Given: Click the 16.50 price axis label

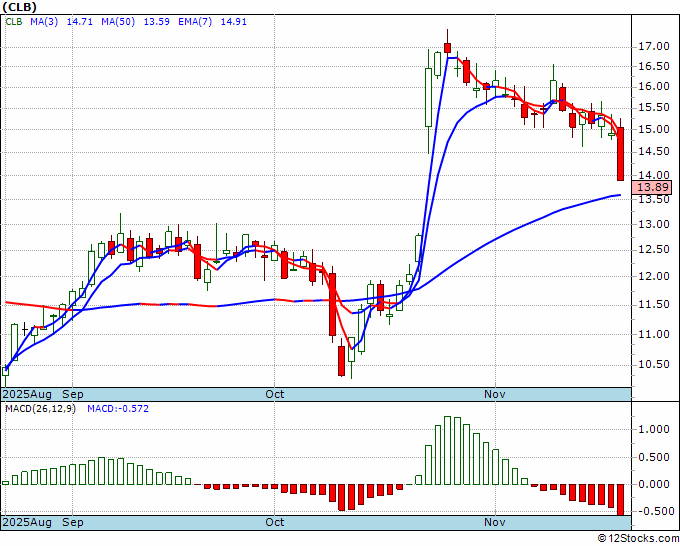Looking at the screenshot, I should tap(654, 66).
